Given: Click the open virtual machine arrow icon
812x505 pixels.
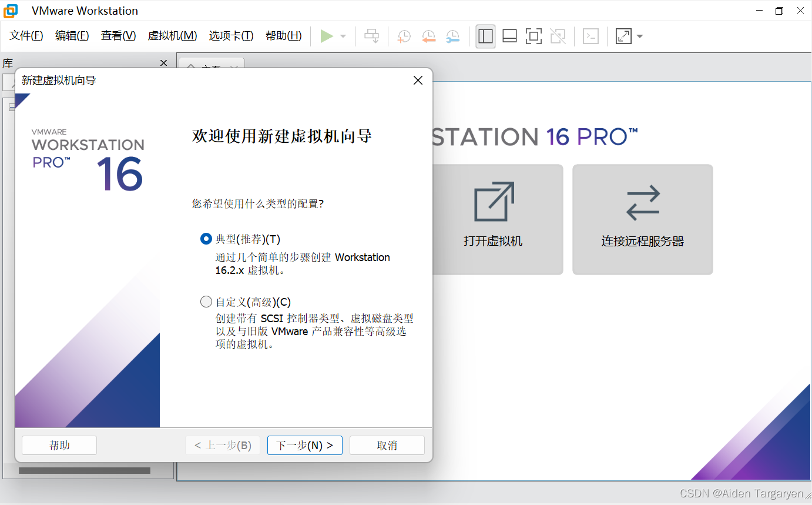Looking at the screenshot, I should [494, 202].
